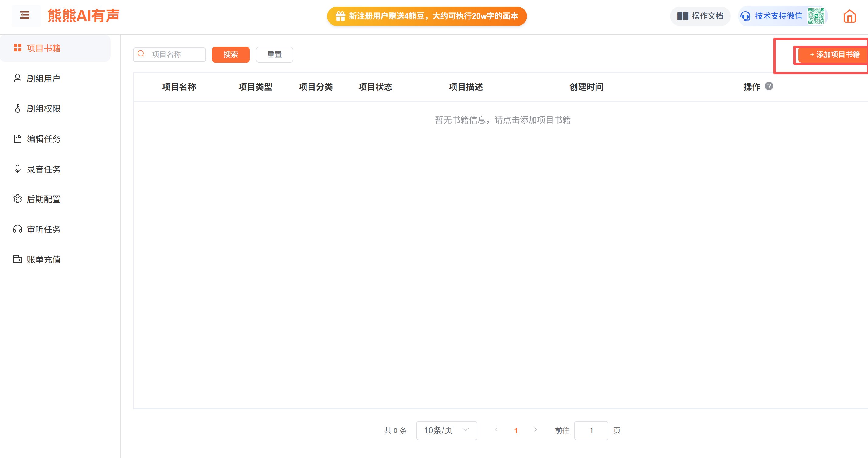Click 技术支持微信 support link
Screen dimensions: 868x458
click(x=778, y=16)
